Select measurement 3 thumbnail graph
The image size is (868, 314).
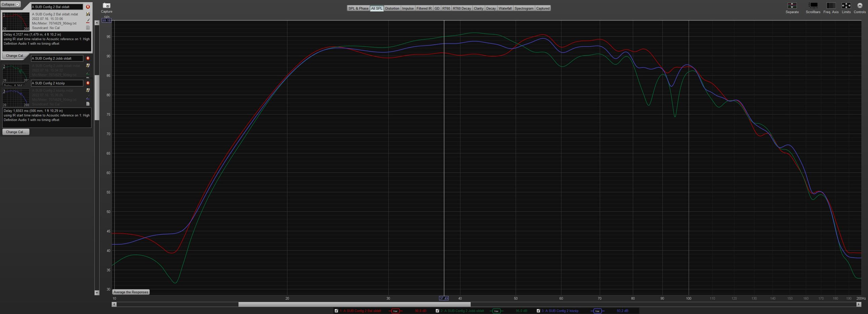(16, 98)
